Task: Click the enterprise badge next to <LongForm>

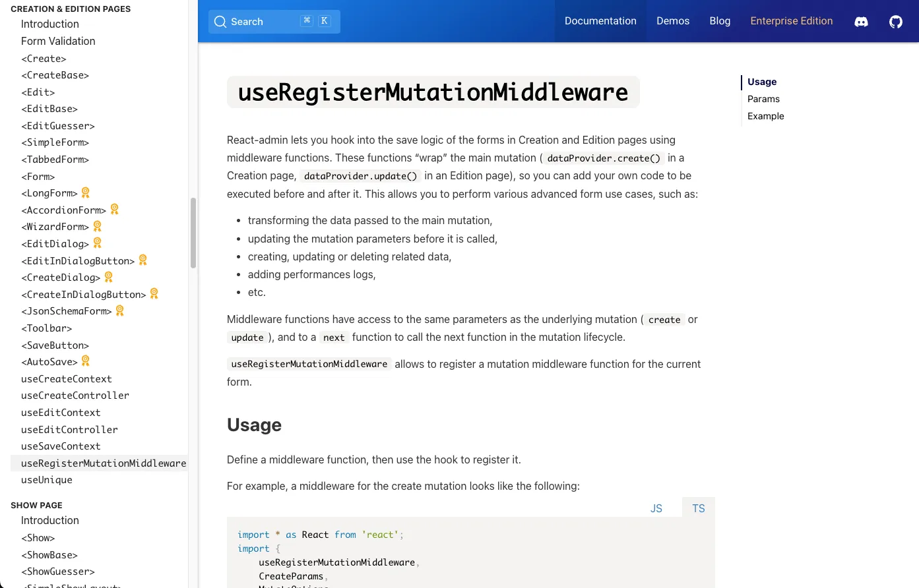Action: 84,192
